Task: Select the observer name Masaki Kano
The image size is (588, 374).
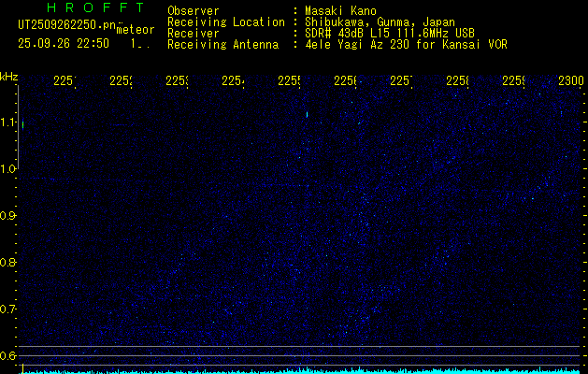Action: point(340,11)
